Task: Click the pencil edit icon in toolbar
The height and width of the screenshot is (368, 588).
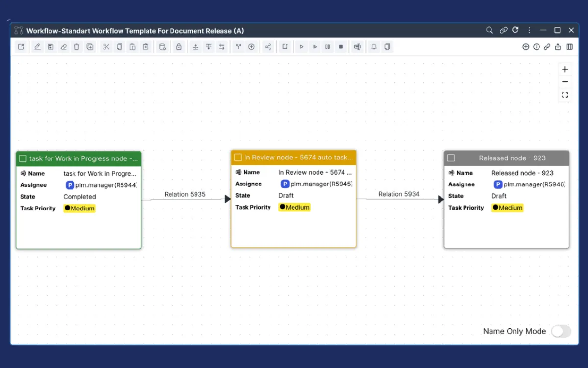Action: (x=37, y=47)
